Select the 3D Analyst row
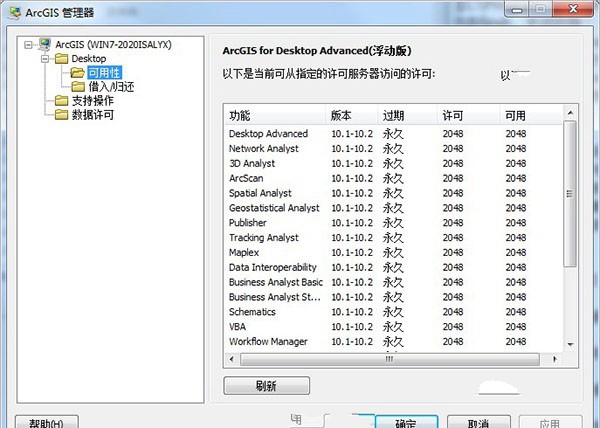The width and height of the screenshot is (600, 428). (x=393, y=163)
